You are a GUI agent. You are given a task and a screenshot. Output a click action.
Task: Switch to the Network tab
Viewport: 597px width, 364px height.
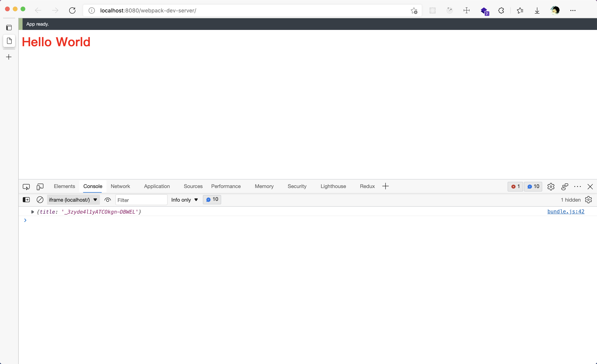tap(120, 186)
